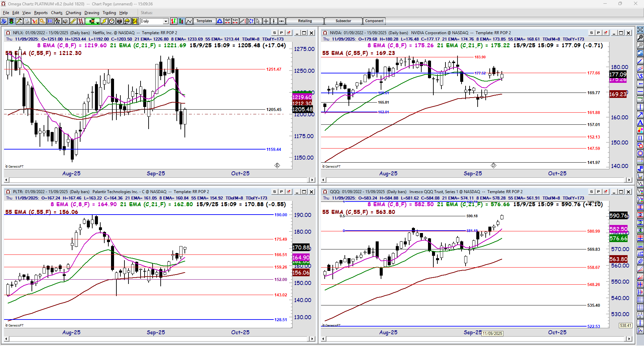
Task: Toggle the P button on NVDA chart
Action: tap(598, 33)
